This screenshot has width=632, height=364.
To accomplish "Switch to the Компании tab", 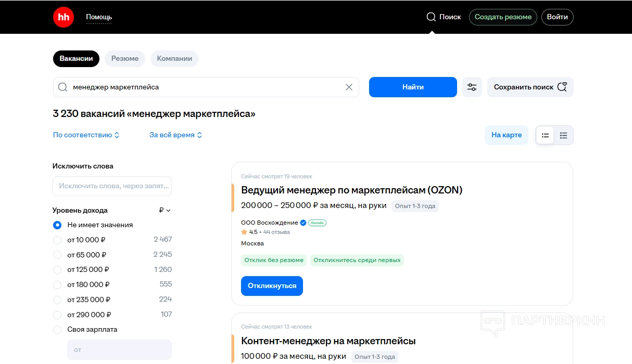I will (174, 59).
